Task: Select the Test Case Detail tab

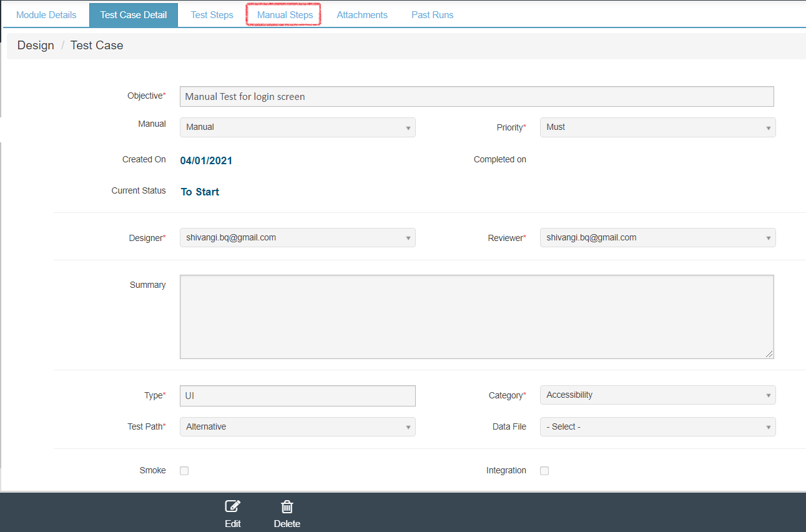Action: click(134, 15)
